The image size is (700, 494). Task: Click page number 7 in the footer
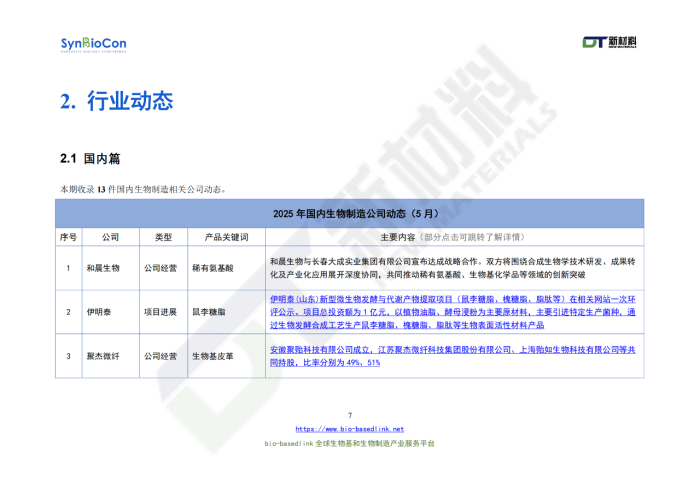349,416
